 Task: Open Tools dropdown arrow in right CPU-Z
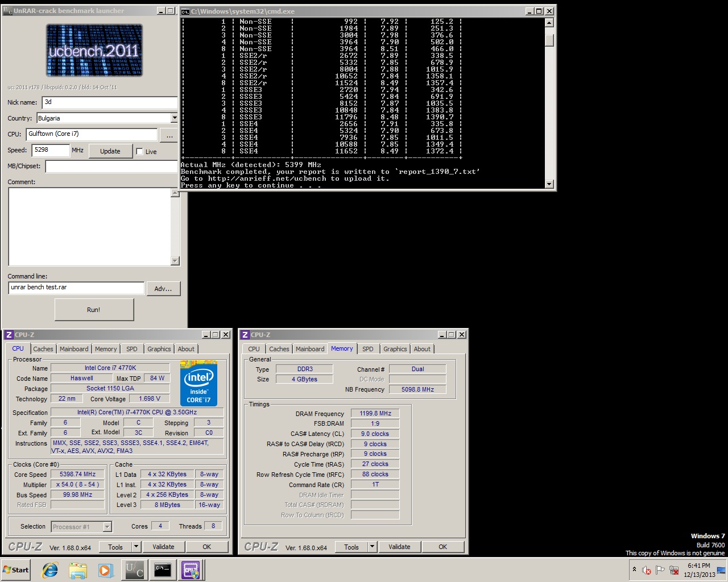coord(372,547)
